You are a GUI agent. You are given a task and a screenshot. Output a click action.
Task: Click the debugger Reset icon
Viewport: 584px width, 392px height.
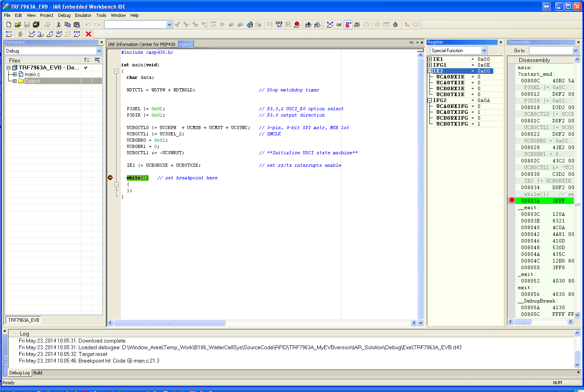pos(9,34)
